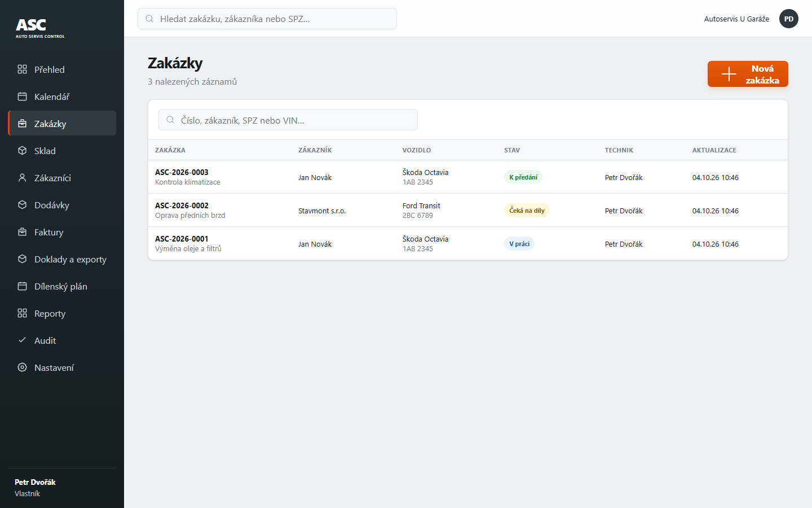Click the magnifier icon in top search bar

(x=149, y=19)
